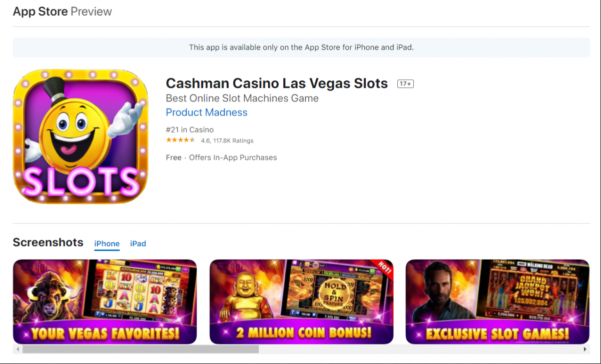Click the App Store Preview header

[x=63, y=11]
